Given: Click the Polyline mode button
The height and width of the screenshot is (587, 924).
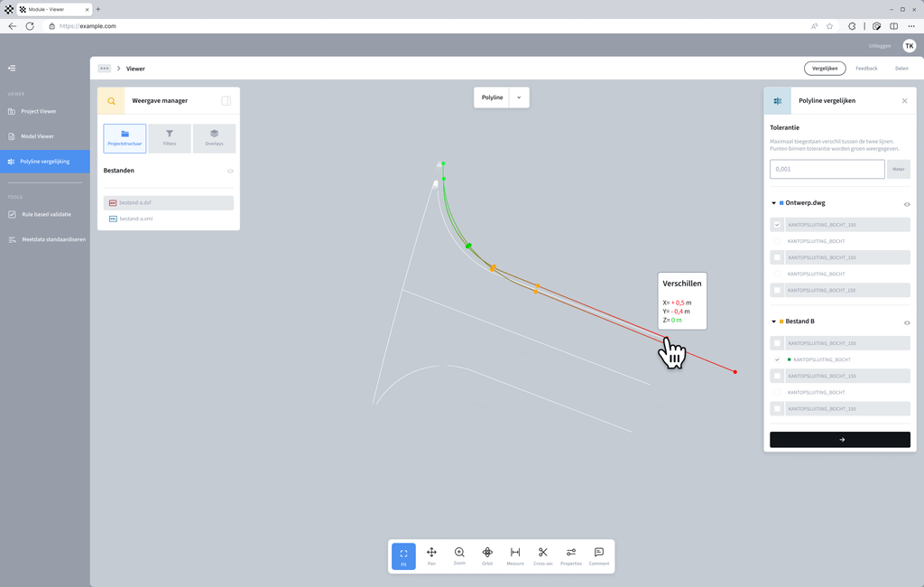Looking at the screenshot, I should coord(492,98).
